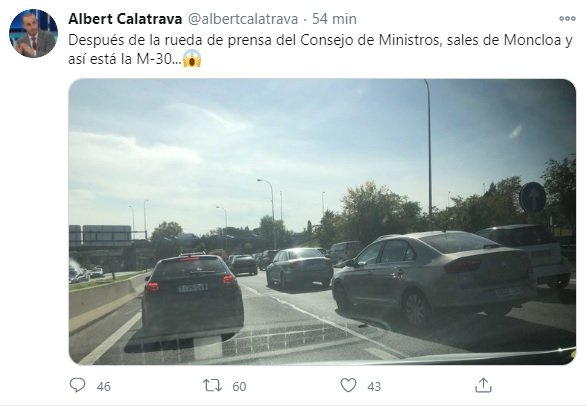Screen dimensions: 587x406
Task: Click the tall lamp post in photo
Action: 429,153
